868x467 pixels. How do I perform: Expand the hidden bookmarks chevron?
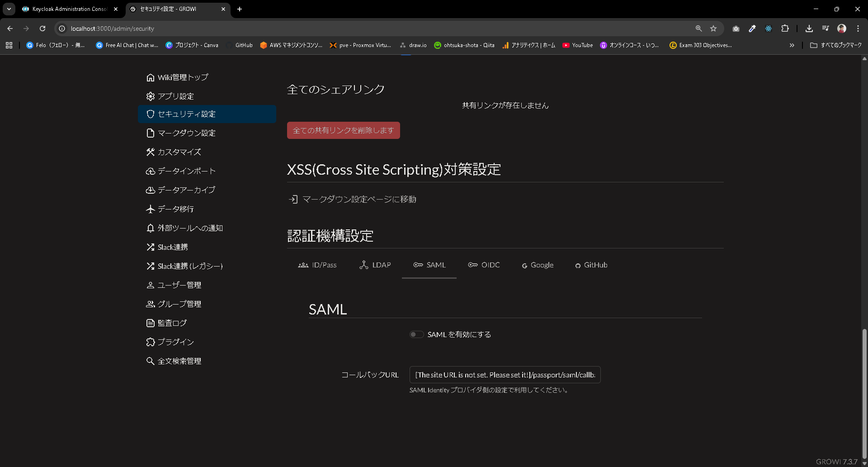click(x=792, y=45)
